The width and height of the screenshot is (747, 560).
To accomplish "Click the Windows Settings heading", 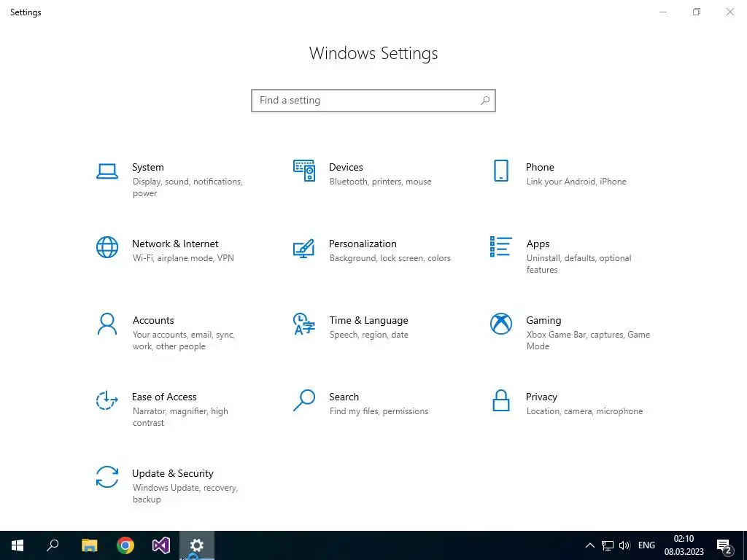I will [x=373, y=52].
